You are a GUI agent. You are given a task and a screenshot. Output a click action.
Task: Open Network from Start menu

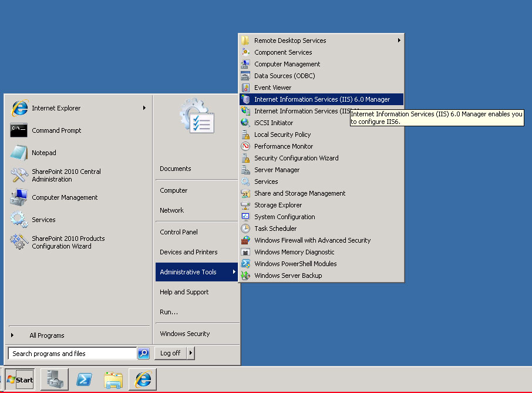tap(197, 210)
